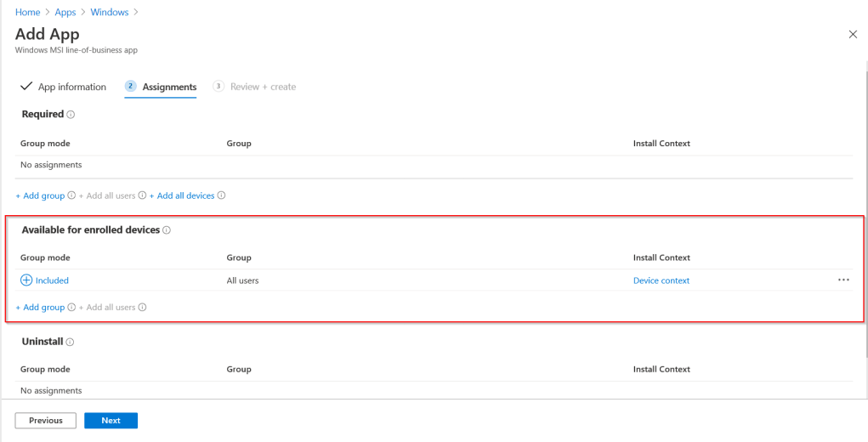
Task: Click the circled plus icon beside Included
Action: [26, 280]
